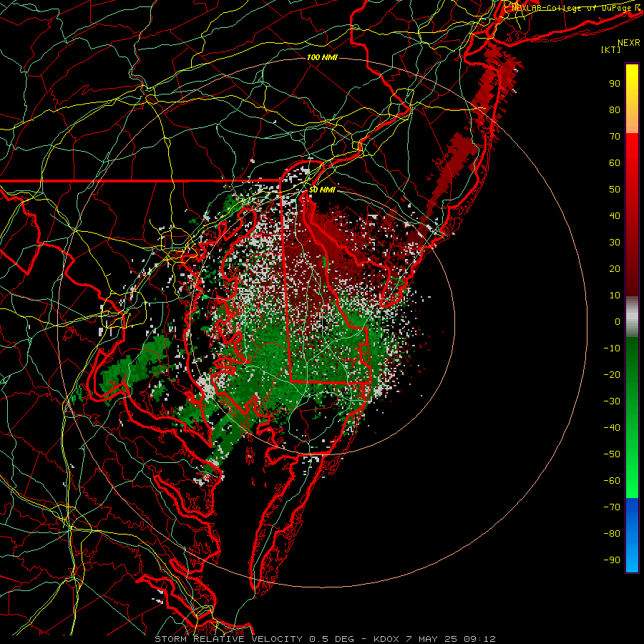Click the -90 value on the velocity legend
This screenshot has width=644, height=644.
click(612, 560)
